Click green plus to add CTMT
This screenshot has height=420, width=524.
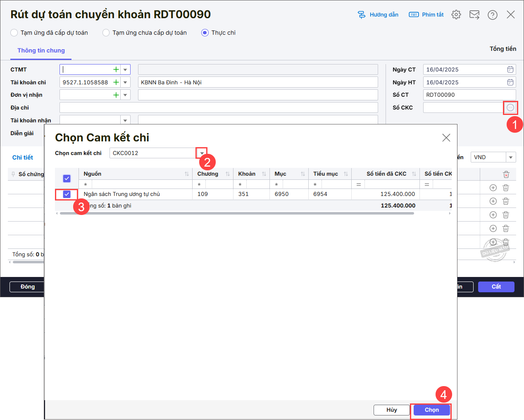click(x=116, y=69)
